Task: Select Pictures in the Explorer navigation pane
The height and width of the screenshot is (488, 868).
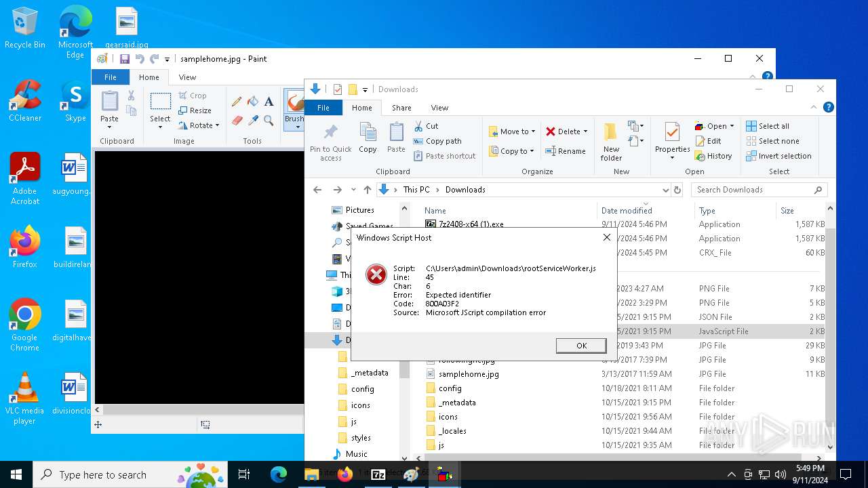Action: click(x=359, y=210)
